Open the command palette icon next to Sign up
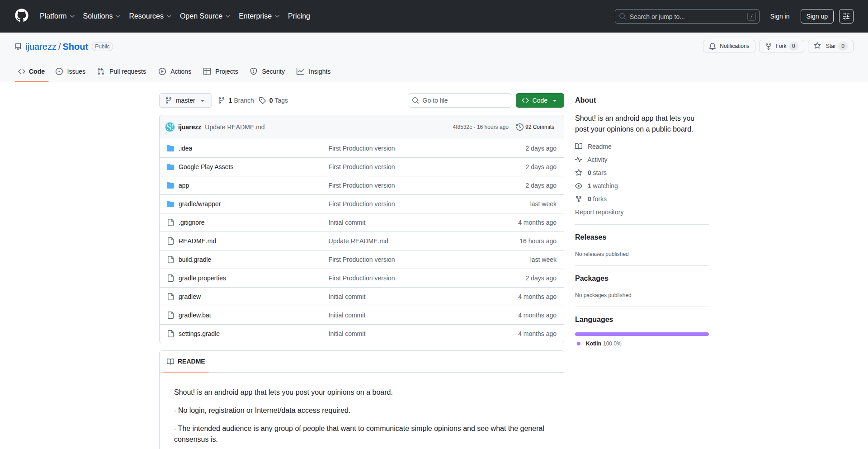The image size is (868, 449). [846, 16]
